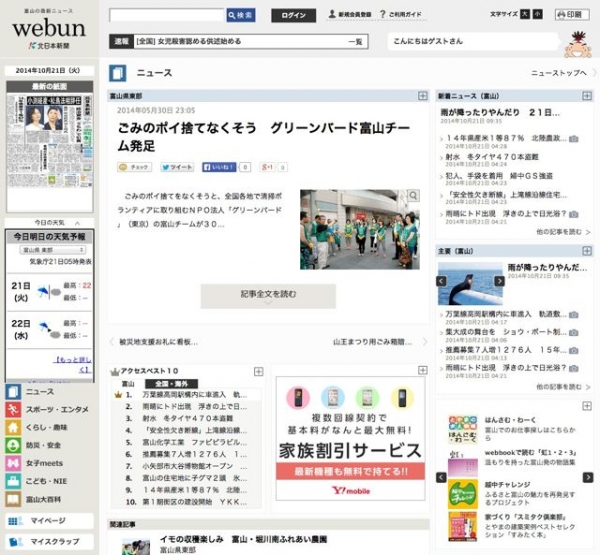
Task: Enlarge the article photo with magnifier icon
Action: (413, 196)
